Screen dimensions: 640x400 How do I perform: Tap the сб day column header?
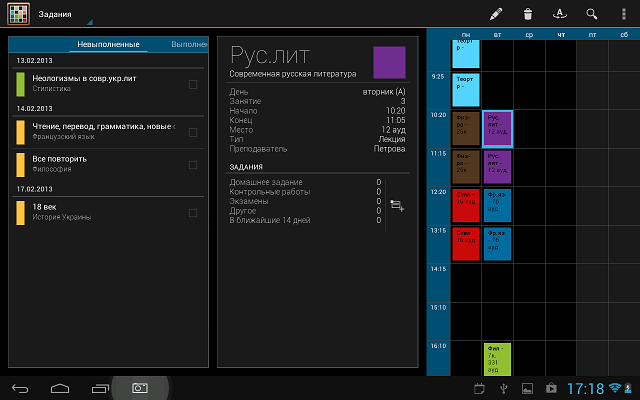[x=624, y=35]
